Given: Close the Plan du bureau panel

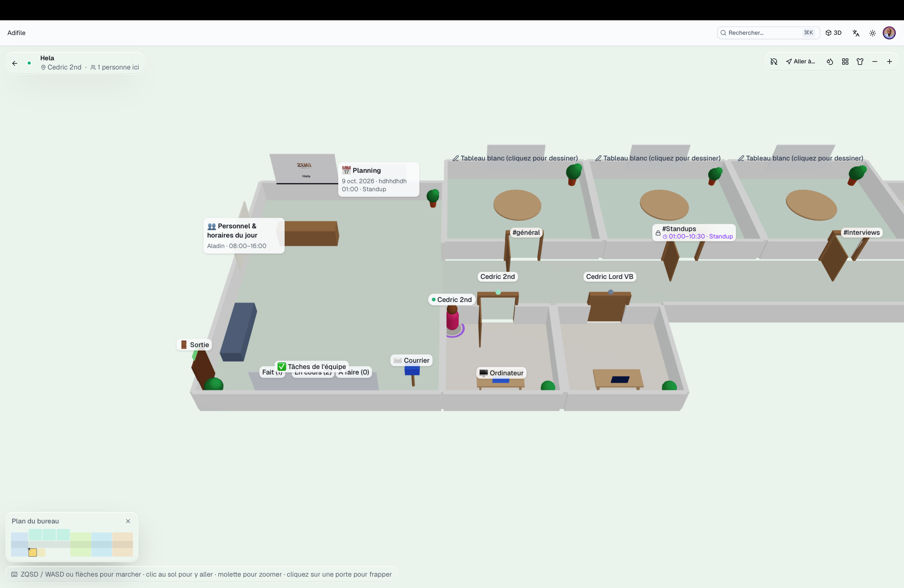Looking at the screenshot, I should click(128, 521).
